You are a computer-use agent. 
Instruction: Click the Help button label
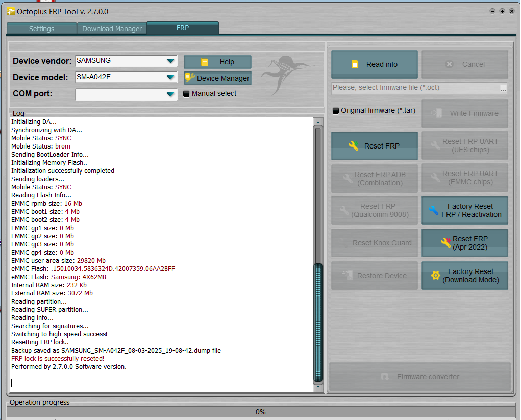[227, 62]
